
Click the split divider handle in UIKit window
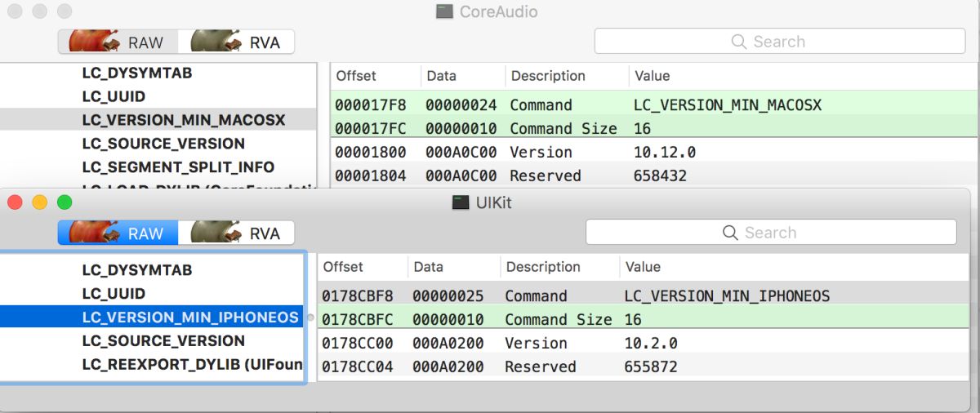tap(311, 318)
